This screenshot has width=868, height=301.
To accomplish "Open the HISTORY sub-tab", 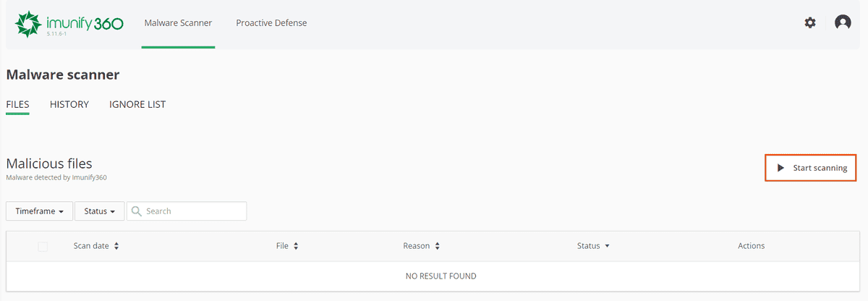I will (x=69, y=104).
